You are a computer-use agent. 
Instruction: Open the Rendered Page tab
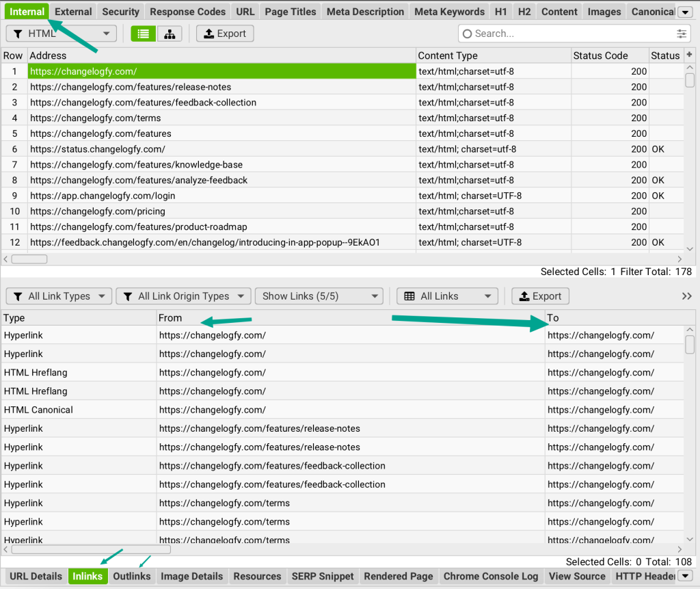(399, 576)
